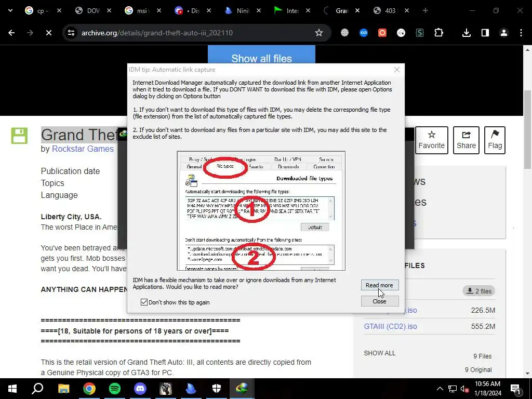Open Internet Download Manager taskbar icon
532x399 pixels.
click(x=242, y=389)
